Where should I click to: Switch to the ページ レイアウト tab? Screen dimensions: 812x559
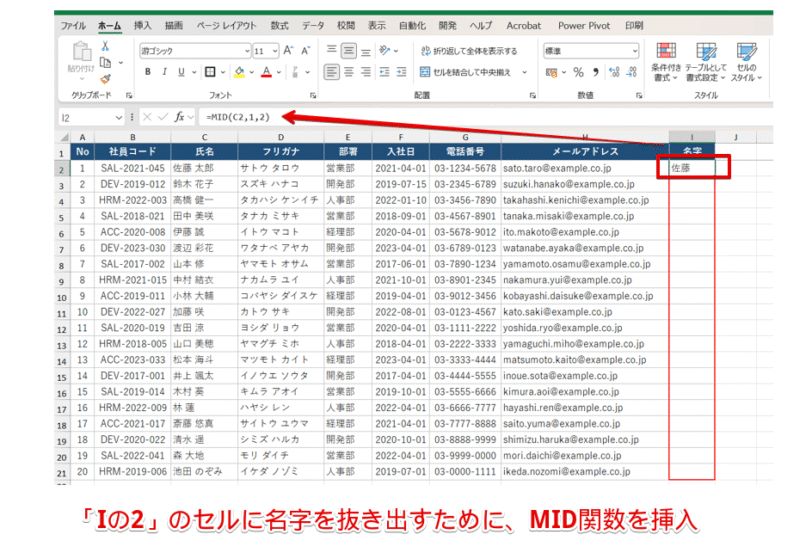(x=226, y=25)
